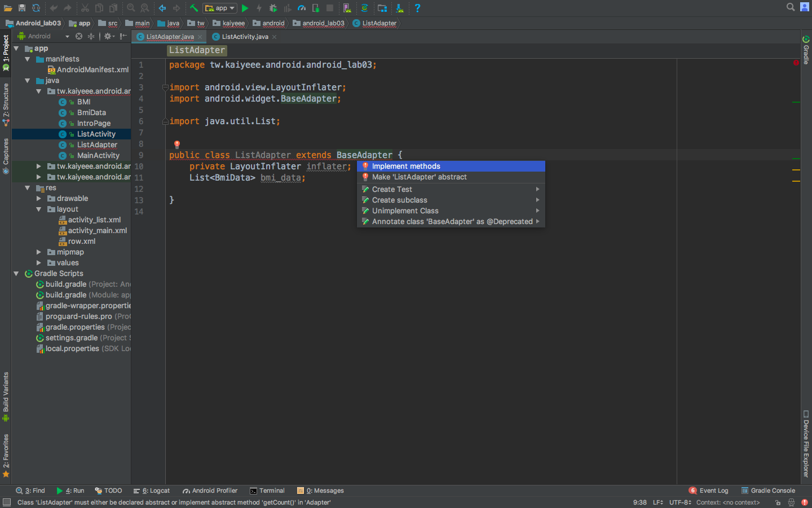Open the AVD Manager icon
The height and width of the screenshot is (508, 812).
click(347, 8)
